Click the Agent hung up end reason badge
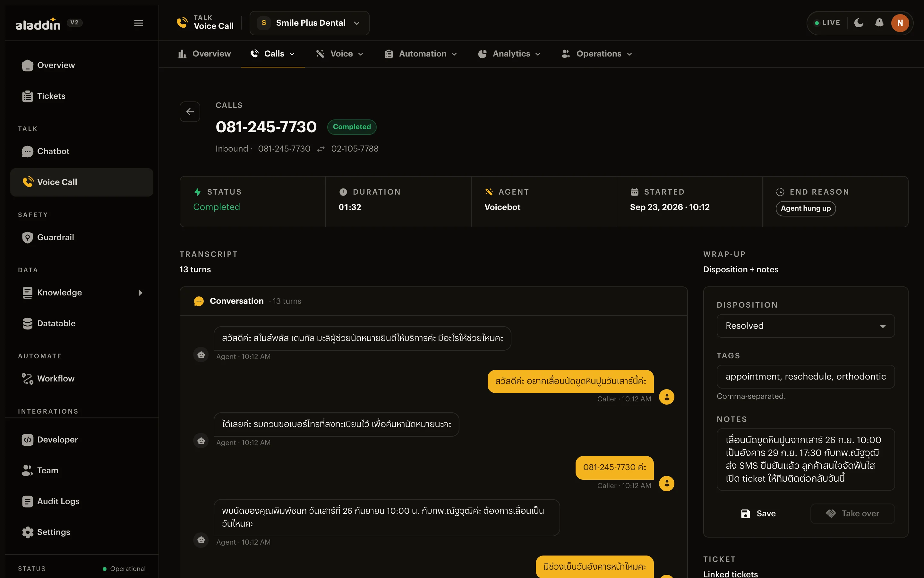 [806, 208]
